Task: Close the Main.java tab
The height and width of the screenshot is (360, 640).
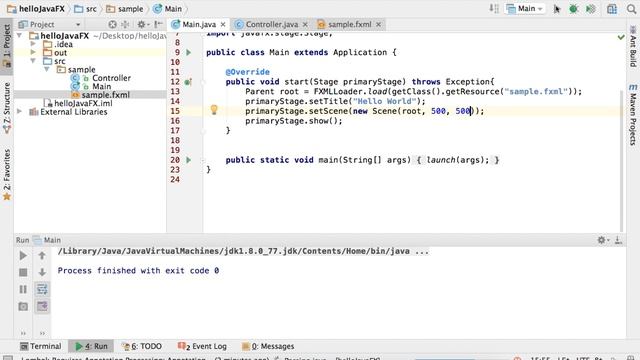Action: coord(223,24)
